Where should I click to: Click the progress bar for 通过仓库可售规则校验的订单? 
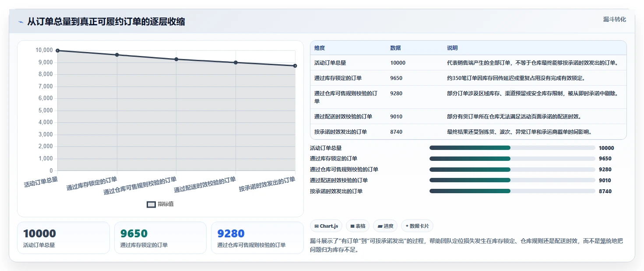click(512, 170)
